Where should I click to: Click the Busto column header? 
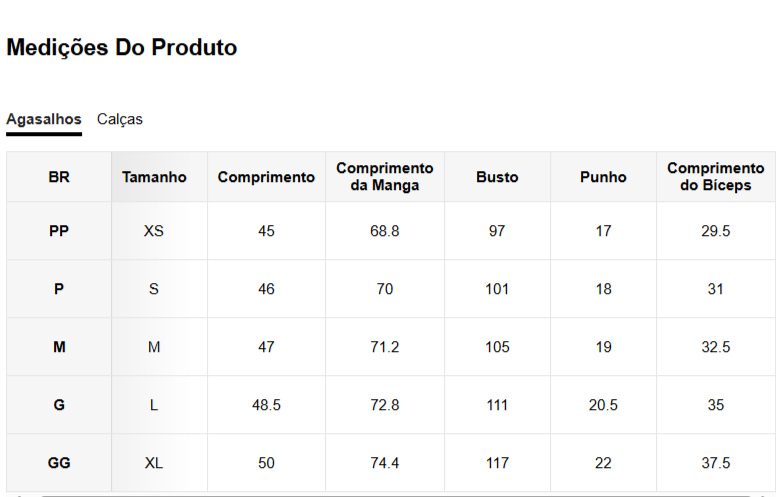(x=497, y=177)
